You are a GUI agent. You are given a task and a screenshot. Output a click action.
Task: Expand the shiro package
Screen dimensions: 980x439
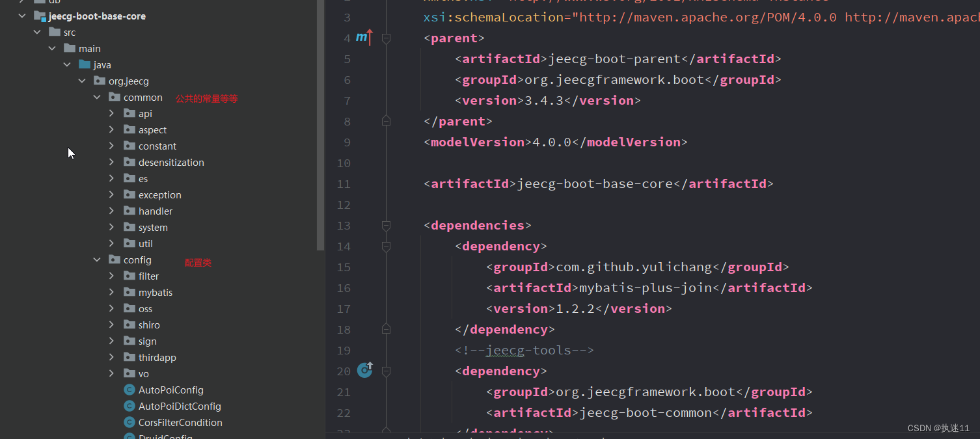tap(111, 325)
